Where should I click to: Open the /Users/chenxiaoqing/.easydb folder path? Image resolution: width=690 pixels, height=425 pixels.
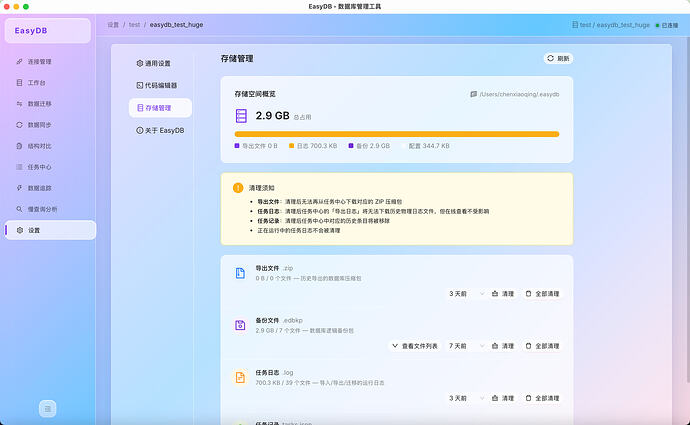(x=515, y=94)
